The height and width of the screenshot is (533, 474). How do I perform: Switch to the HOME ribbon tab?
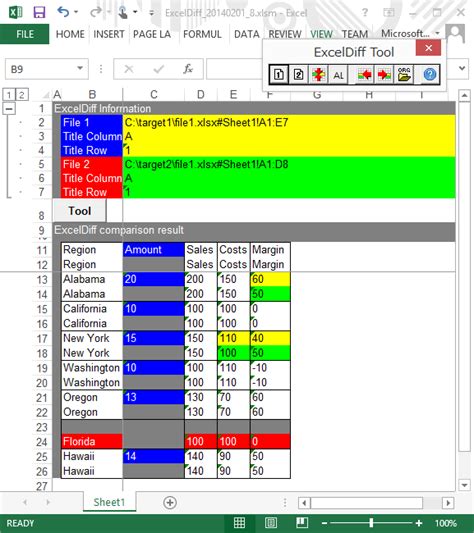coord(70,34)
